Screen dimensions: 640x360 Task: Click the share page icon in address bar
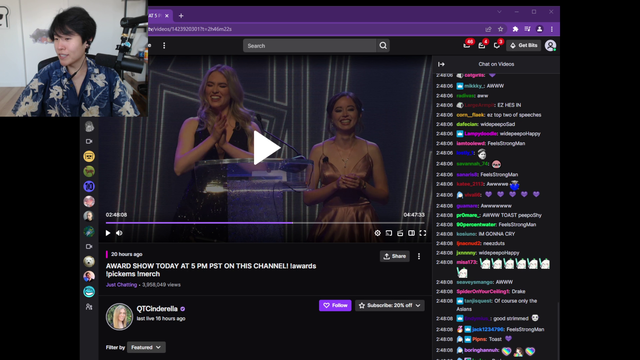point(488,29)
